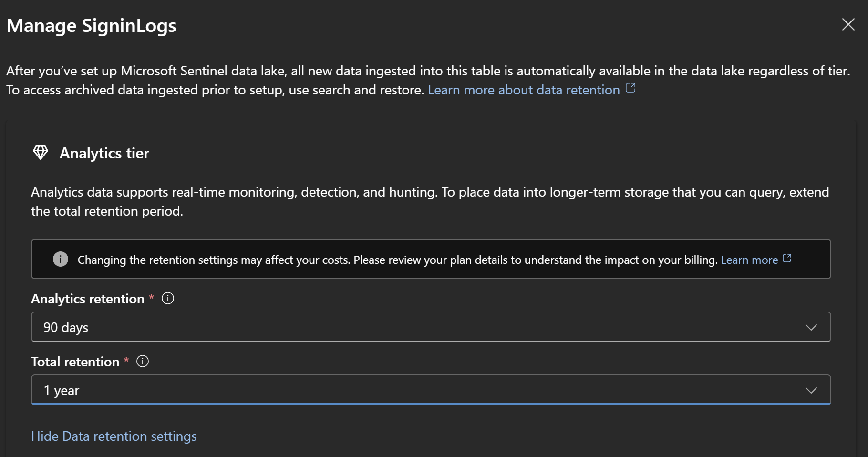Click the Total retention field label
Image resolution: width=868 pixels, height=457 pixels.
tap(75, 362)
